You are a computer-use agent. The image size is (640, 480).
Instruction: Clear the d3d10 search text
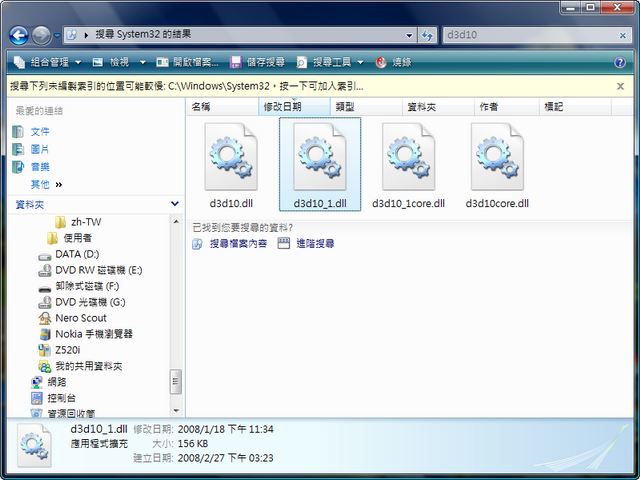623,36
